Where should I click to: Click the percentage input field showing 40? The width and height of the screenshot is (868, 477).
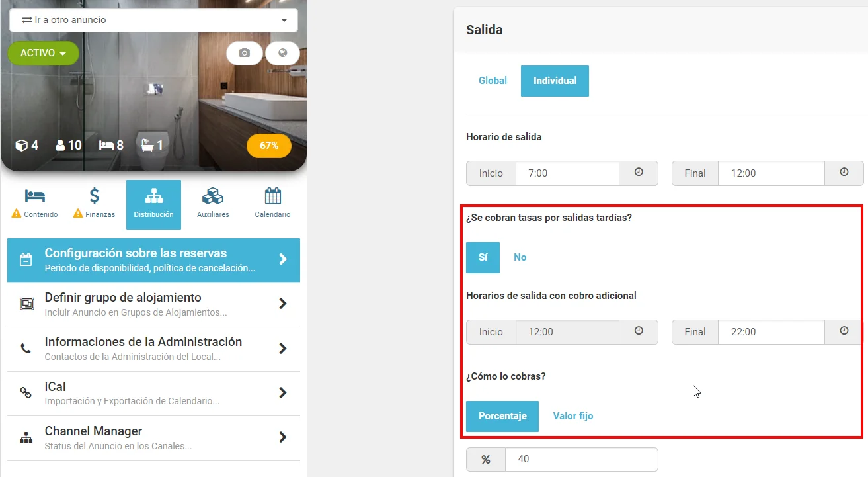582,459
